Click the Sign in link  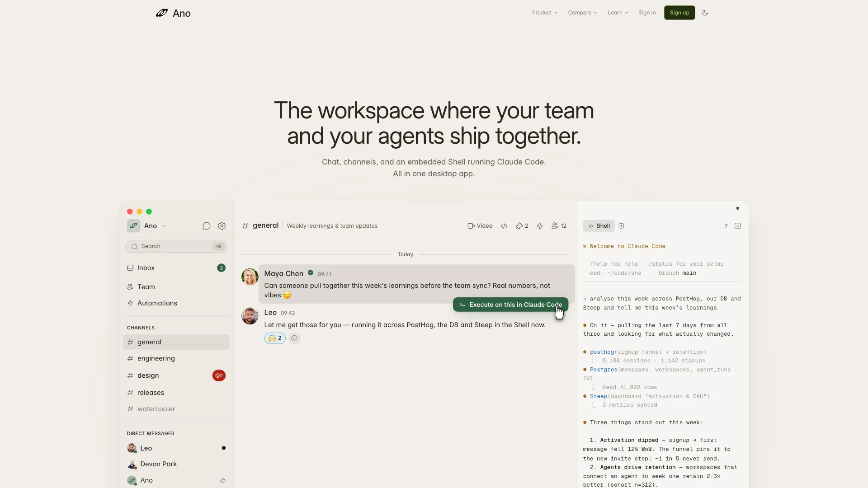click(x=647, y=13)
